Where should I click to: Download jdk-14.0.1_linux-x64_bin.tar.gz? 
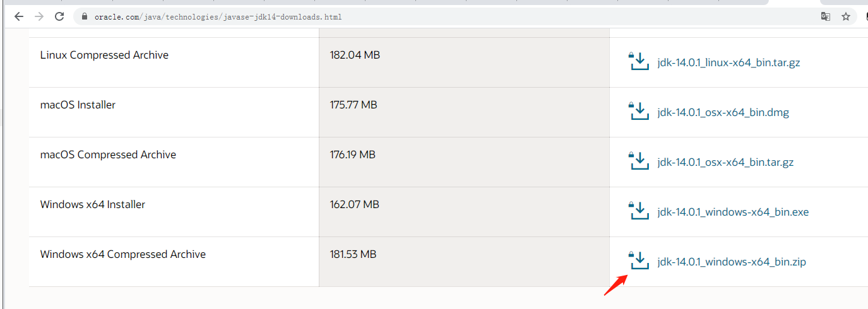pos(728,62)
